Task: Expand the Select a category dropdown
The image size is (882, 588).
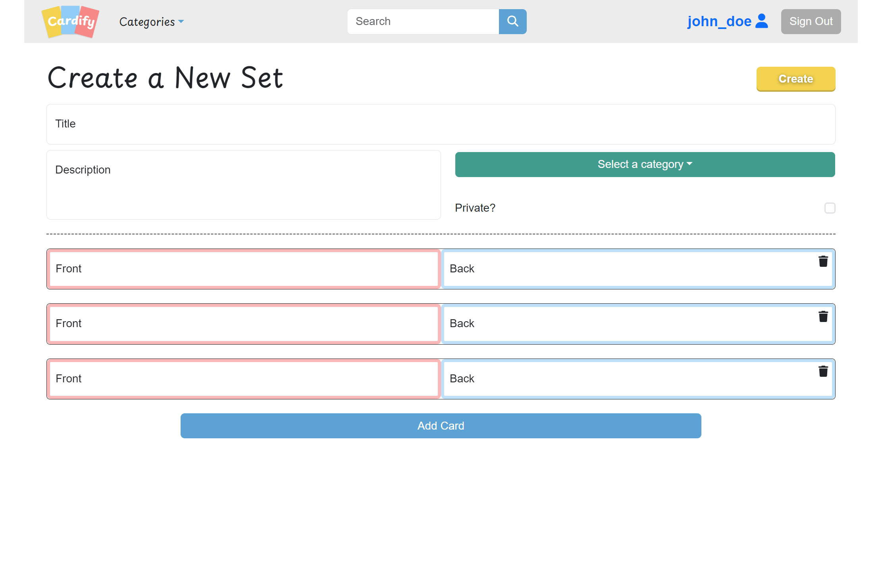Action: [645, 164]
